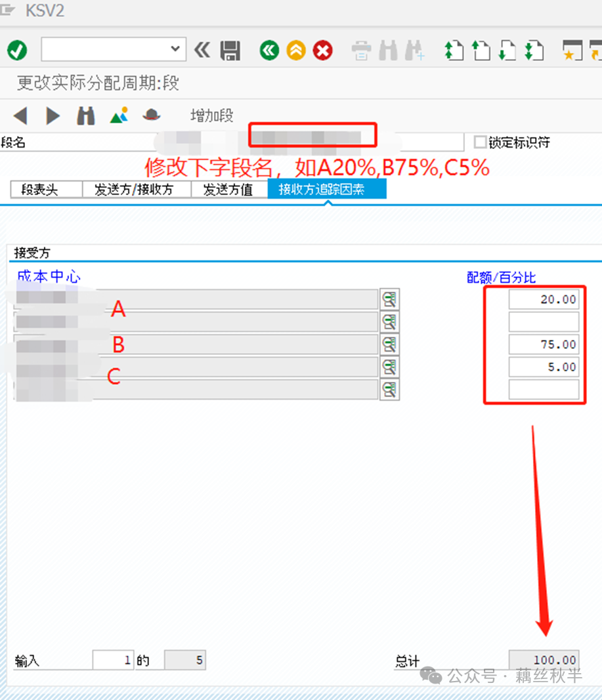Jump to the Last Page icon

click(x=534, y=51)
